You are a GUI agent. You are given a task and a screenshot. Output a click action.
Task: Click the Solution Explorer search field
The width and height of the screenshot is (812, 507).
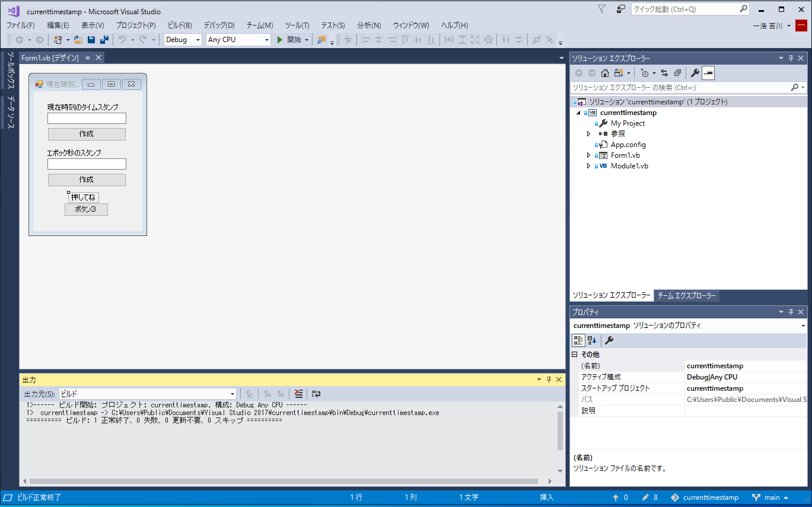[x=680, y=87]
